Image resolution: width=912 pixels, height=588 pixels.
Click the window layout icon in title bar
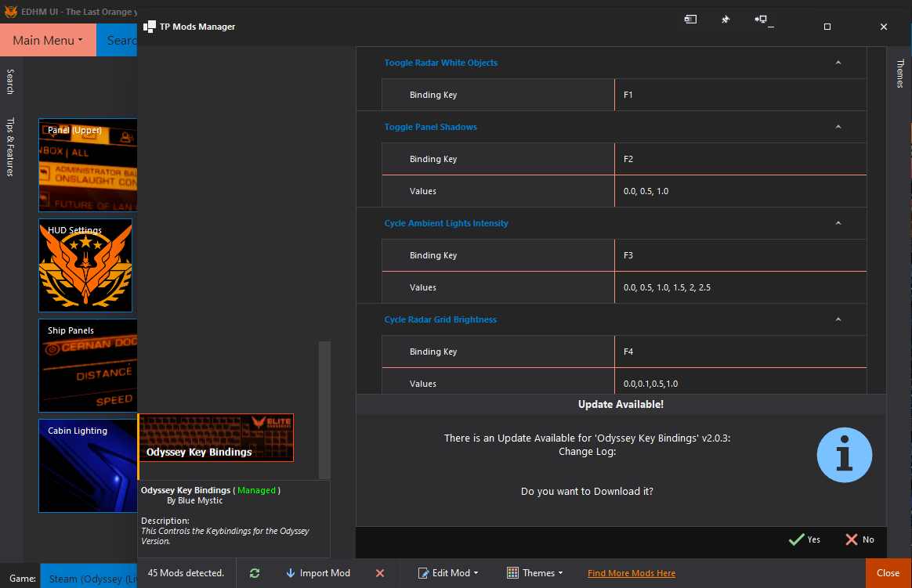[690, 19]
